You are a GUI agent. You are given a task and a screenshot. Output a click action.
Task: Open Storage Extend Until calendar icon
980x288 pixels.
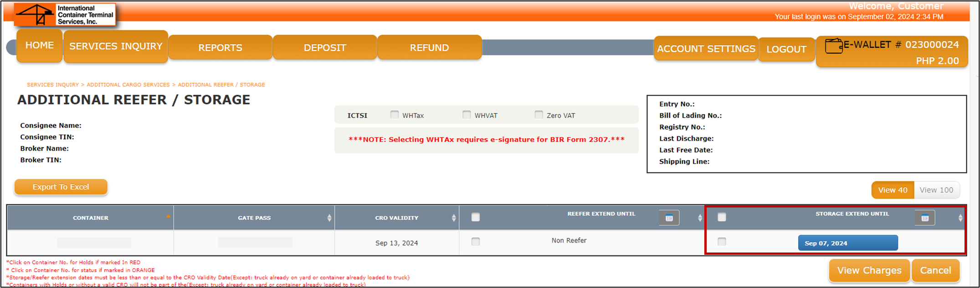coord(924,218)
